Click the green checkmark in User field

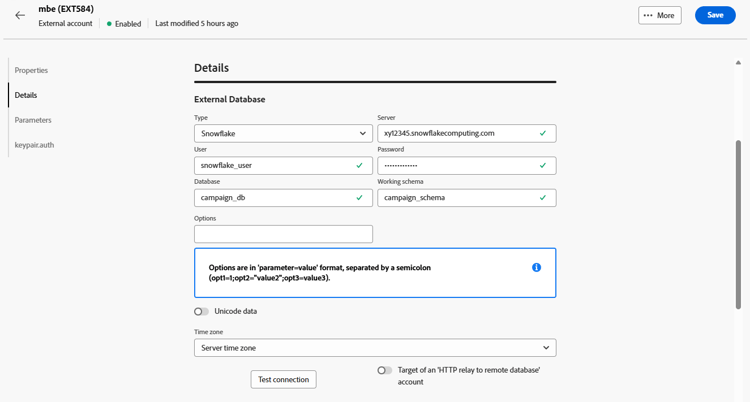click(359, 165)
